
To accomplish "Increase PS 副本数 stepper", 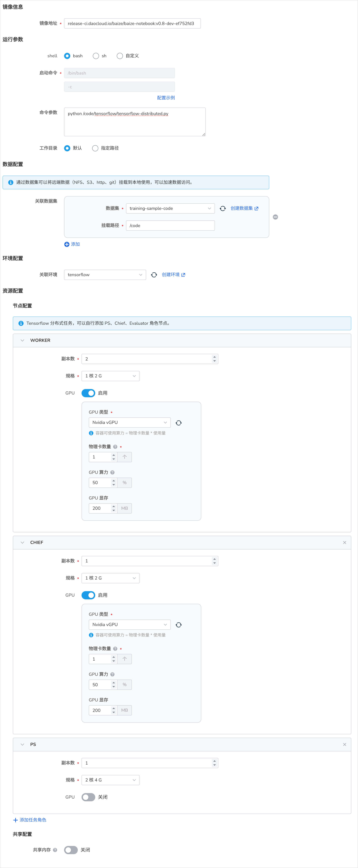I will coord(215,761).
